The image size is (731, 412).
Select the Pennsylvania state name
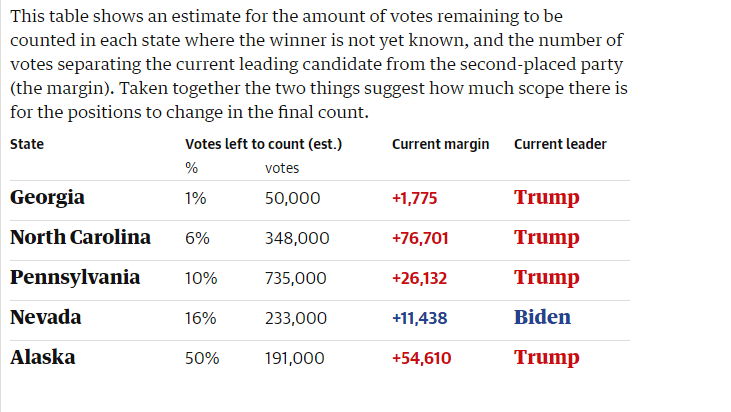[75, 278]
